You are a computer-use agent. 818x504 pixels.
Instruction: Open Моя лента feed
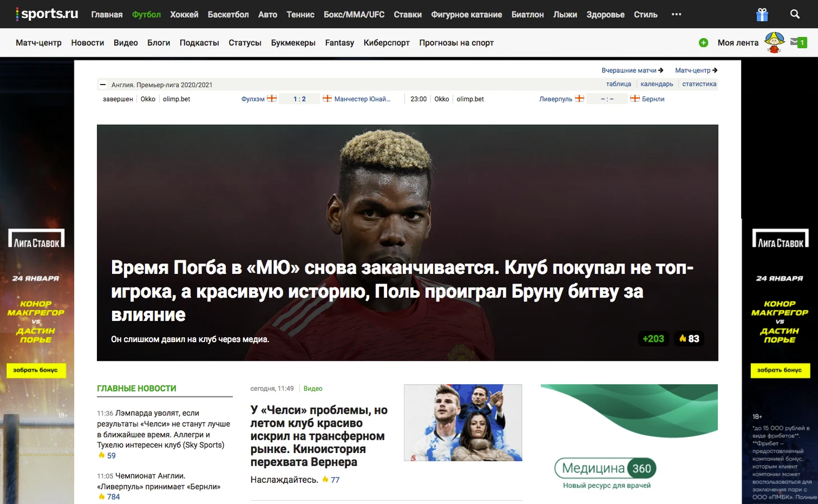tap(738, 43)
